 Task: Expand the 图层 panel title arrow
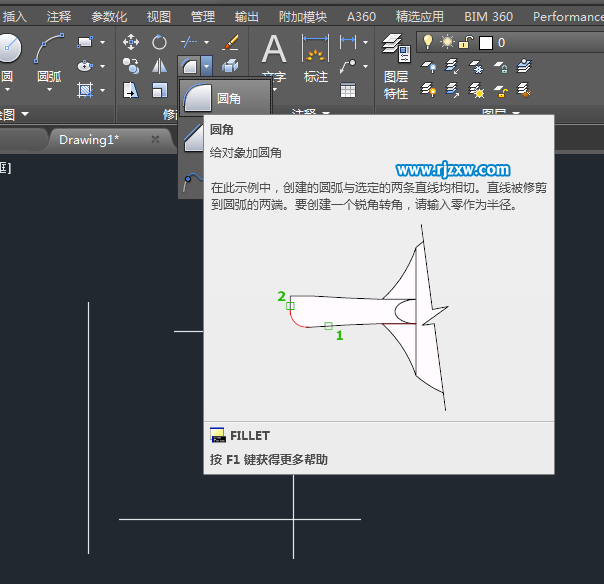[518, 114]
